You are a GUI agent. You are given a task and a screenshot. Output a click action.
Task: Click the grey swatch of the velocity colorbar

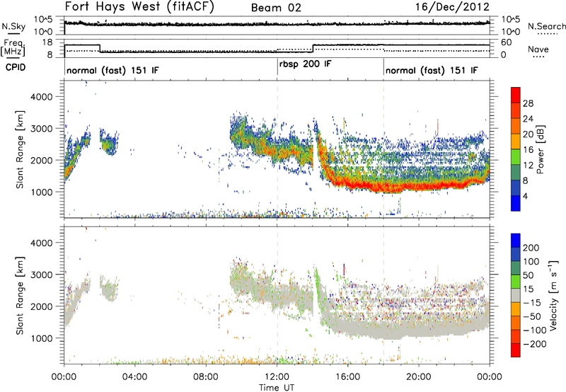[516, 295]
